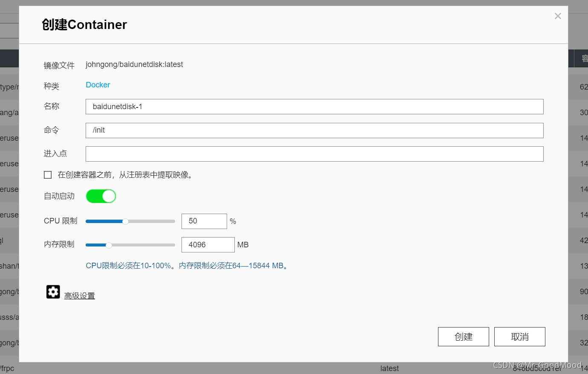
Task: Click the CPU limit slider handle
Action: point(125,221)
